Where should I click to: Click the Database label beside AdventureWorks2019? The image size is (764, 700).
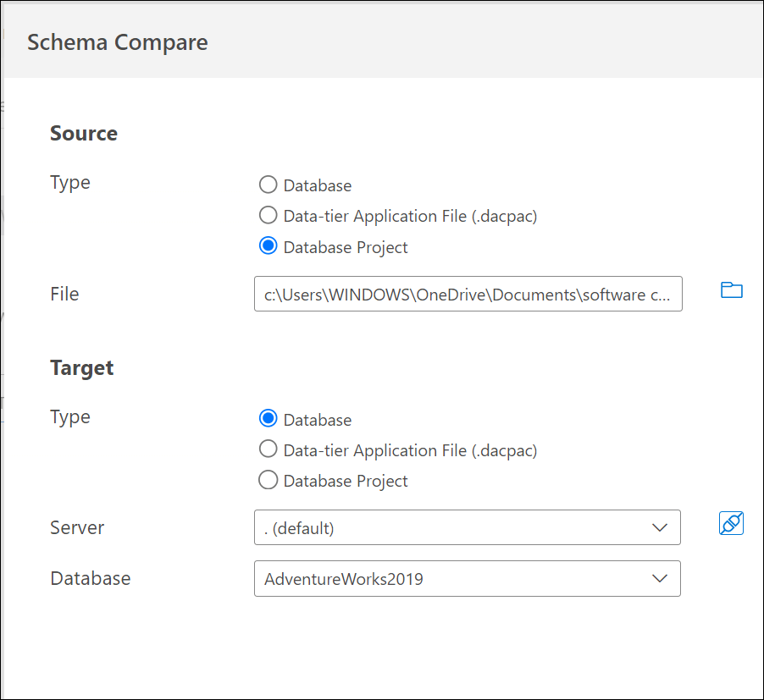[x=91, y=578]
